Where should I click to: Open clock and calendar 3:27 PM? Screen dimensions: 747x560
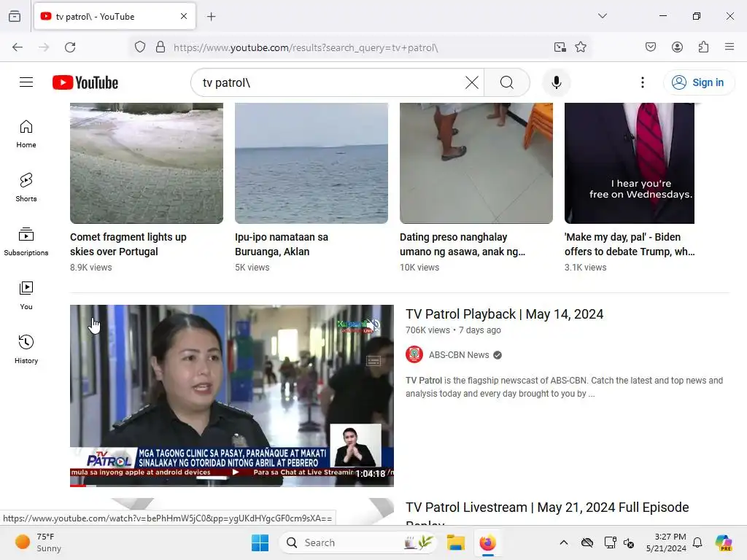pyautogui.click(x=666, y=542)
